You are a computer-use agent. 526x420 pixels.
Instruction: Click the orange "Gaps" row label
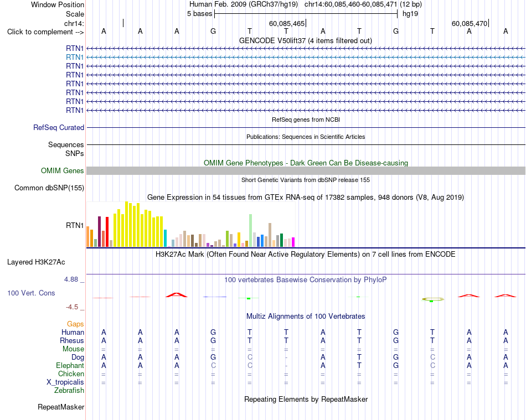coord(75,324)
